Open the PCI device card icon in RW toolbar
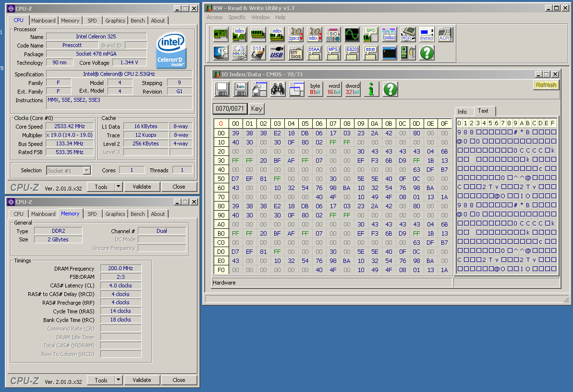Image resolution: width=573 pixels, height=392 pixels. click(x=221, y=35)
